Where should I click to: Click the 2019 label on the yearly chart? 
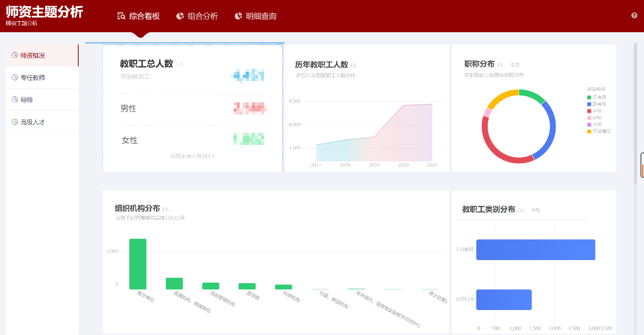pos(374,165)
